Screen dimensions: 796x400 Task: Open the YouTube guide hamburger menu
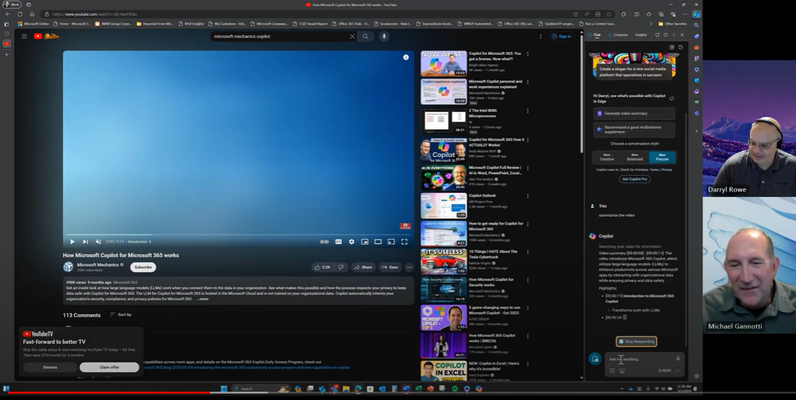pos(24,36)
